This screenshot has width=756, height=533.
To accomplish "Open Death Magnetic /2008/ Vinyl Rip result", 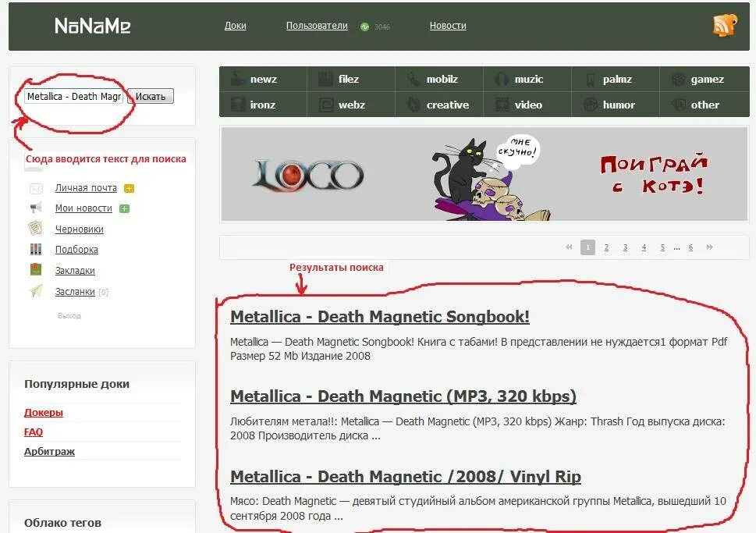I will (406, 477).
